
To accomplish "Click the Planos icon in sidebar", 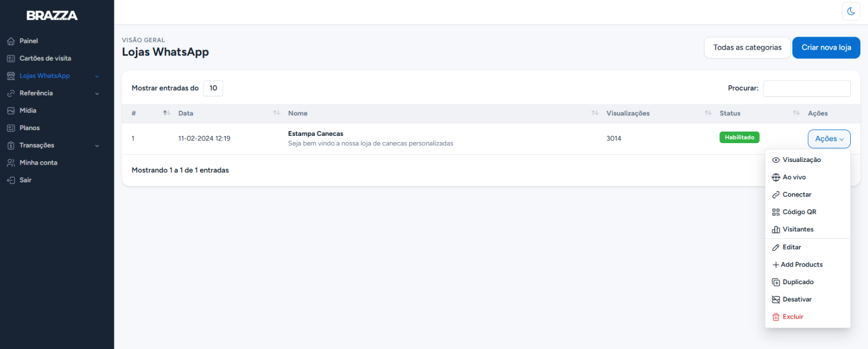I will click(11, 128).
